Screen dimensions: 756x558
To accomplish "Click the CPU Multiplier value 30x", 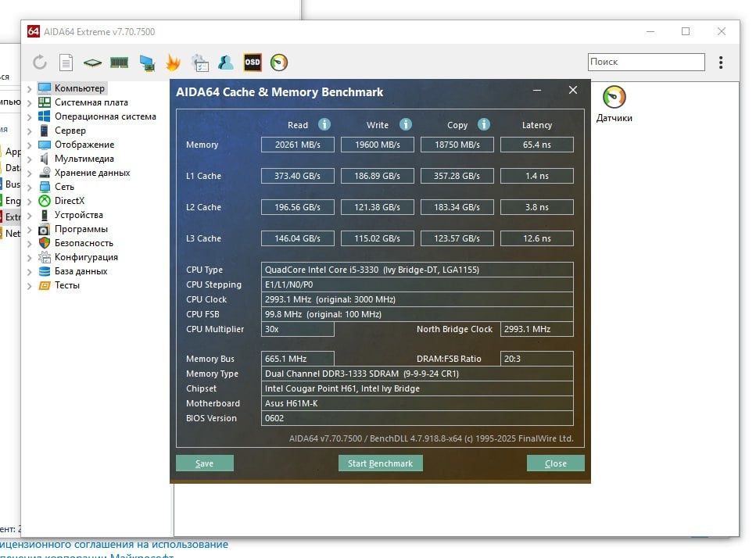I will [298, 329].
